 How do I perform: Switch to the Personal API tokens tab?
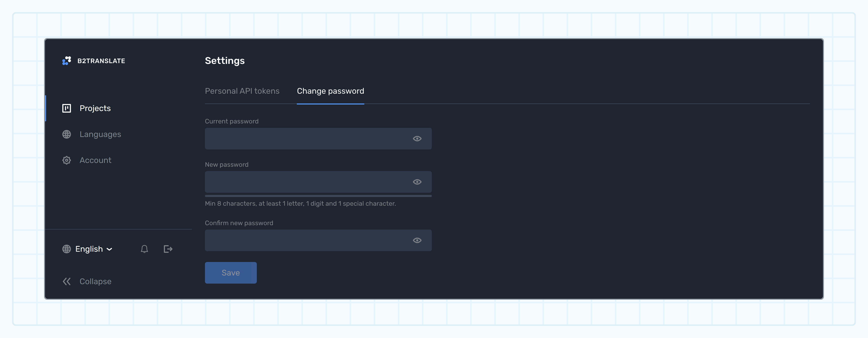tap(242, 91)
